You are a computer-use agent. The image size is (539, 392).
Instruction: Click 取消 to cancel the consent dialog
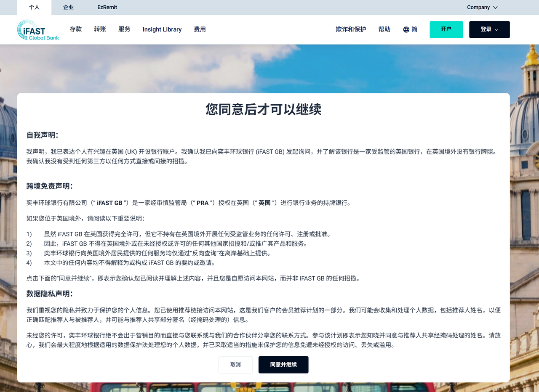235,365
